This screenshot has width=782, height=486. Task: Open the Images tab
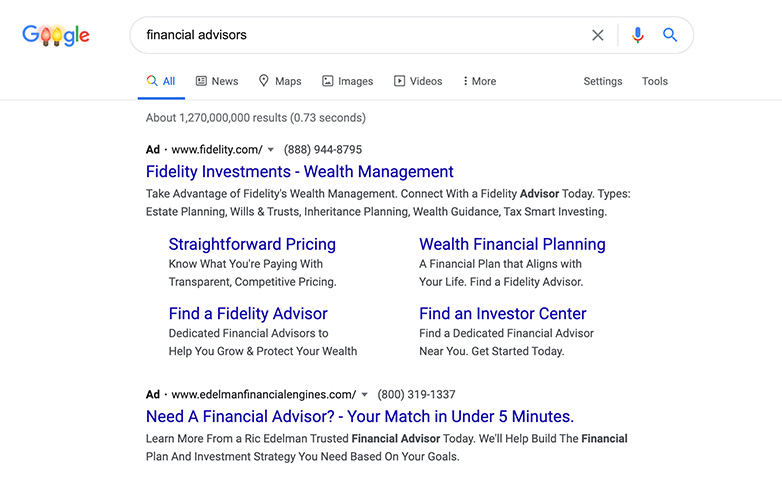coord(348,81)
